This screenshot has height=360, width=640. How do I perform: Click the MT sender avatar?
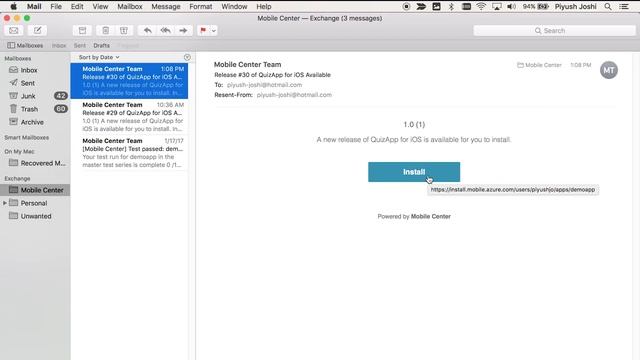[x=609, y=70]
